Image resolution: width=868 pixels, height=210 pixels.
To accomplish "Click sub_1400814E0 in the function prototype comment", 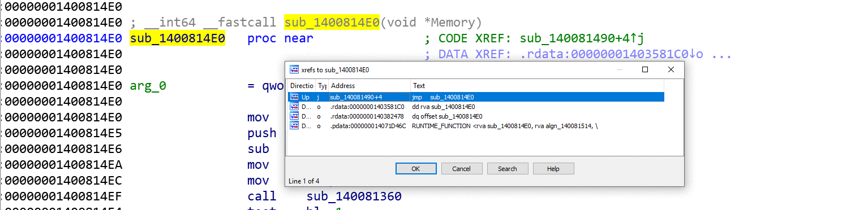I will [x=332, y=23].
